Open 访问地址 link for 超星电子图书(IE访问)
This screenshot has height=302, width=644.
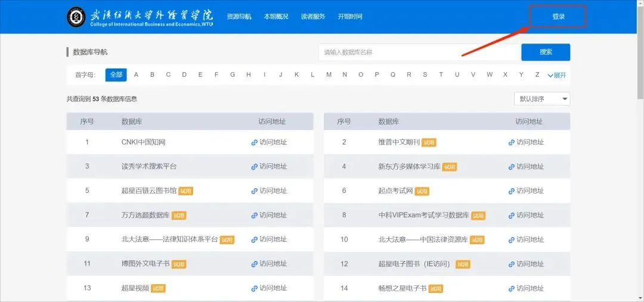[526, 263]
